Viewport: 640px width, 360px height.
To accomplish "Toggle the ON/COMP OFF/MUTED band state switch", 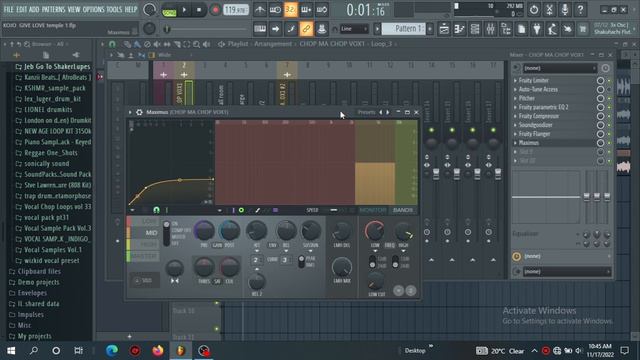I will click(x=167, y=233).
